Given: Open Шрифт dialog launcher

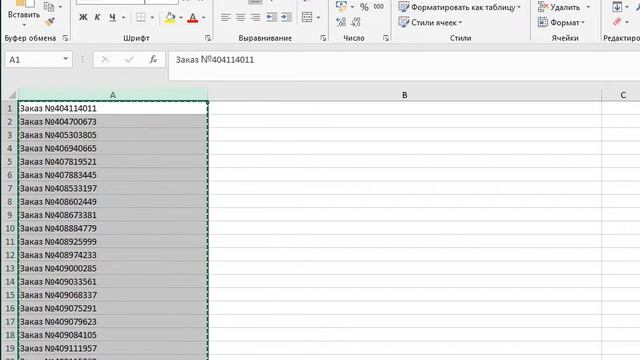Looking at the screenshot, I should point(208,38).
